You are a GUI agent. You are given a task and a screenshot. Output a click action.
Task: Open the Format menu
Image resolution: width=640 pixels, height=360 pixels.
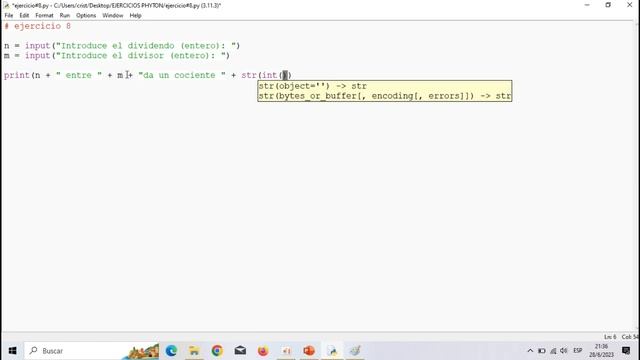[x=44, y=16]
